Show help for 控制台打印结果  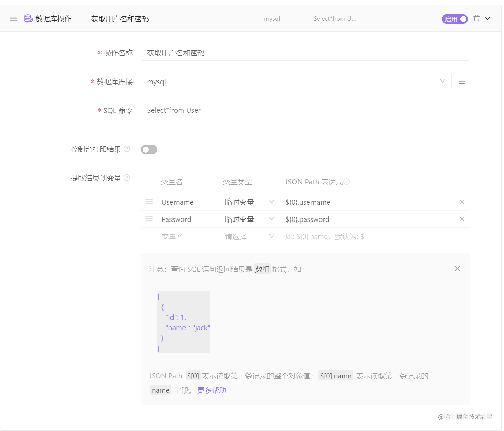tap(127, 149)
